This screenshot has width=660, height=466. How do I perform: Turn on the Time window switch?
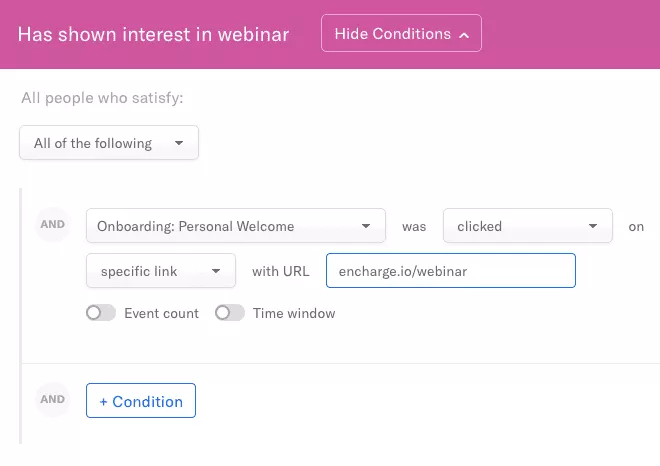click(230, 313)
